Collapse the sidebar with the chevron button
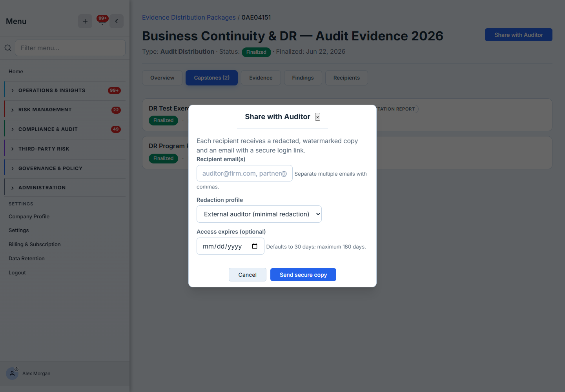The height and width of the screenshot is (392, 565). [x=117, y=21]
